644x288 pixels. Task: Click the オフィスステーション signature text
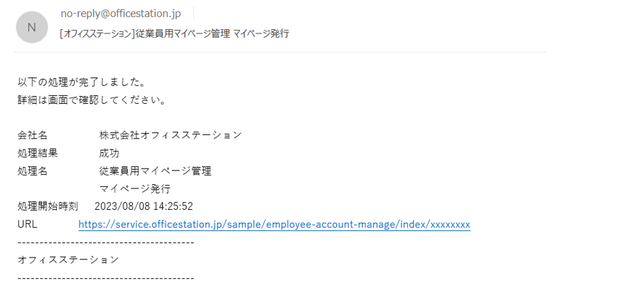(x=68, y=260)
